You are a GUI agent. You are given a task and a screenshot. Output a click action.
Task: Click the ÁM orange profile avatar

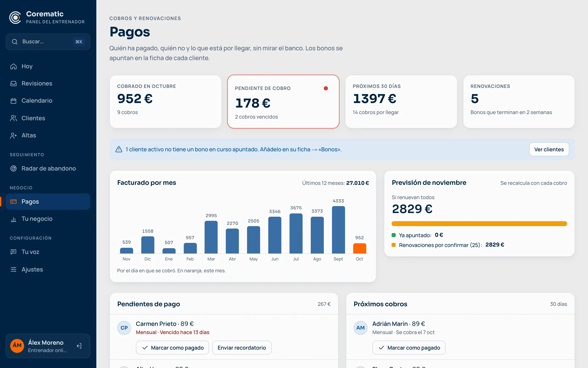coord(17,346)
